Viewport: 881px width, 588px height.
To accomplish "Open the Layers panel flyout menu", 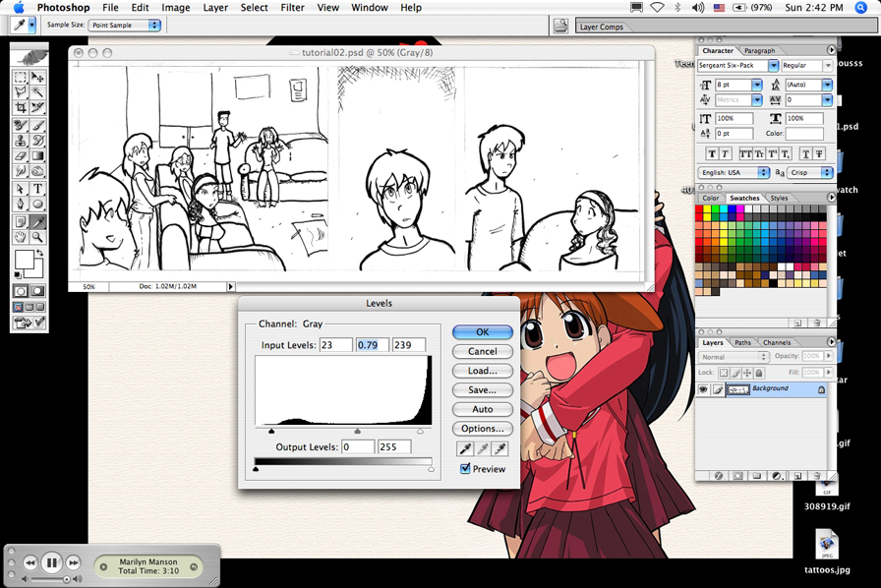I will [x=831, y=342].
